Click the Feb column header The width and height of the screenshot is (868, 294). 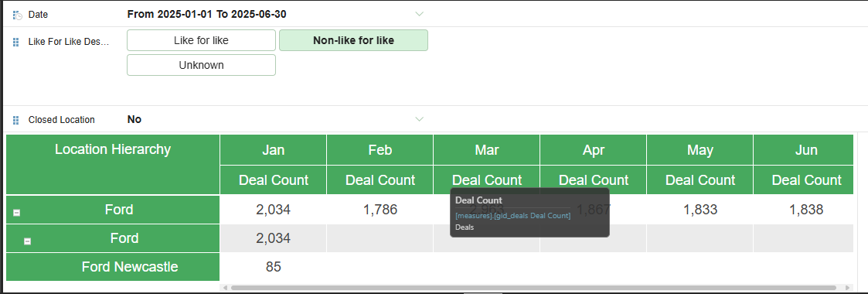(x=380, y=150)
